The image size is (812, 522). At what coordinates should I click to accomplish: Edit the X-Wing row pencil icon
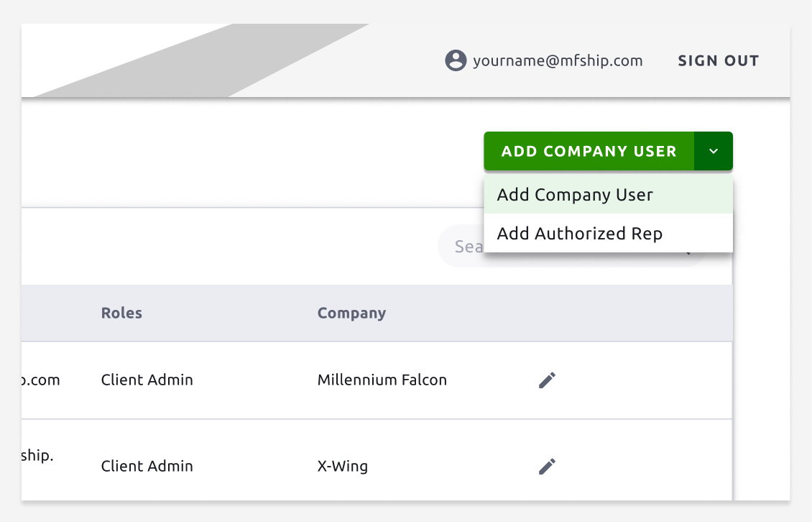point(547,467)
